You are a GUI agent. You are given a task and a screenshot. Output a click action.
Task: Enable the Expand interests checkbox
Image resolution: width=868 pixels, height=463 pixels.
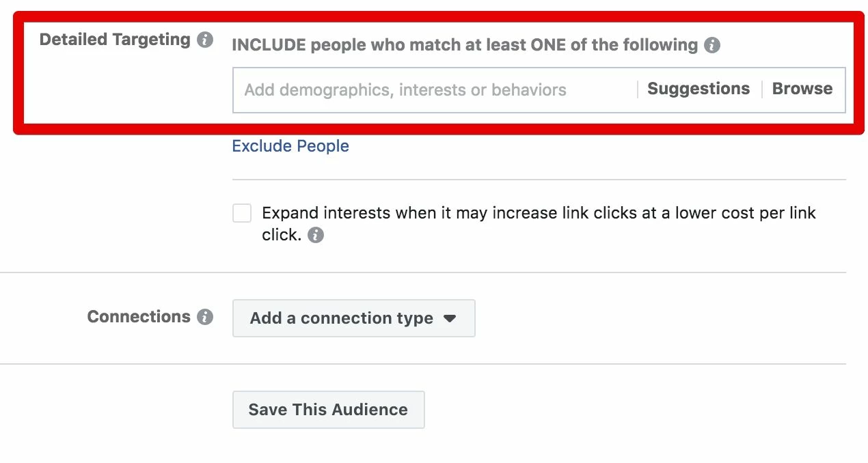point(242,213)
